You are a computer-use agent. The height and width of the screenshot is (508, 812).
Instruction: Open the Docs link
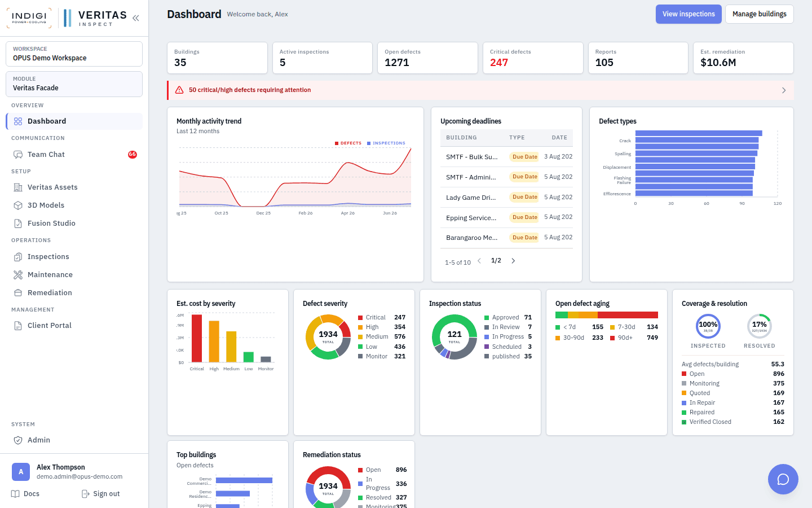pyautogui.click(x=25, y=494)
